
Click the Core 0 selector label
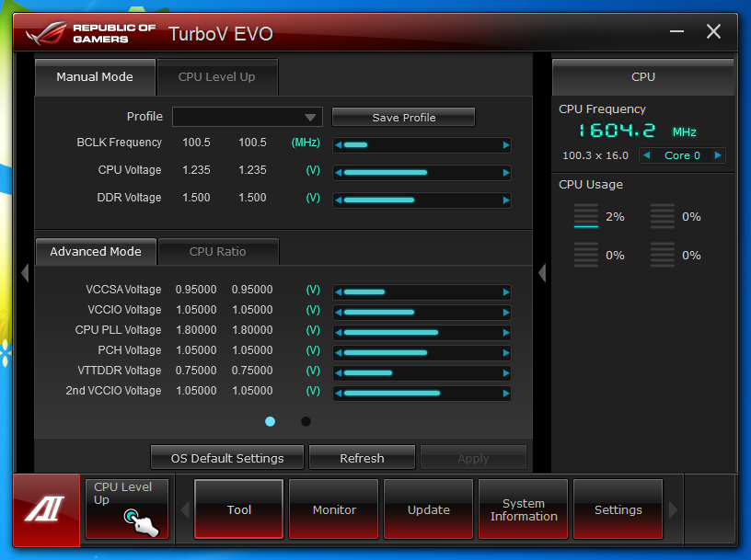click(682, 155)
